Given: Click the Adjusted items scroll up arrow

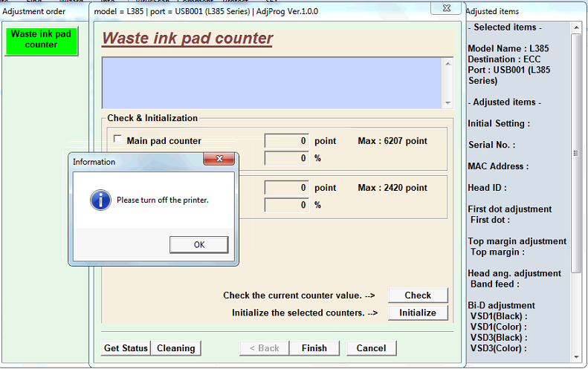Looking at the screenshot, I should (x=576, y=27).
